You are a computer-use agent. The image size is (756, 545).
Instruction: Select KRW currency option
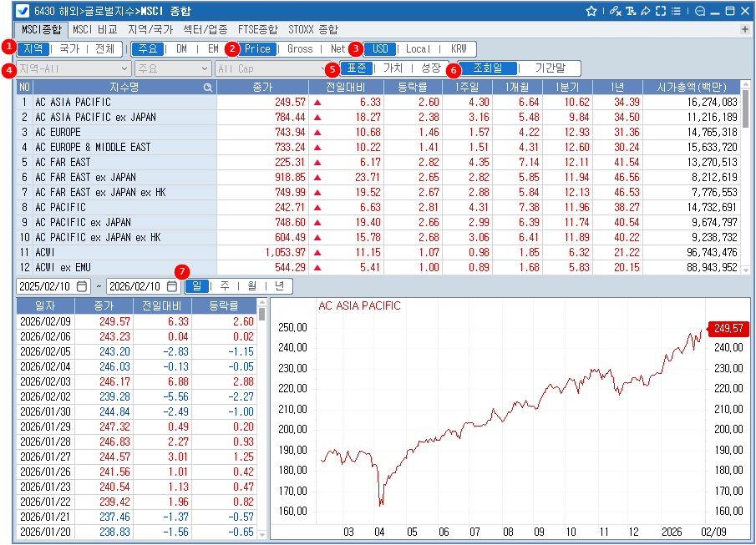coord(459,49)
